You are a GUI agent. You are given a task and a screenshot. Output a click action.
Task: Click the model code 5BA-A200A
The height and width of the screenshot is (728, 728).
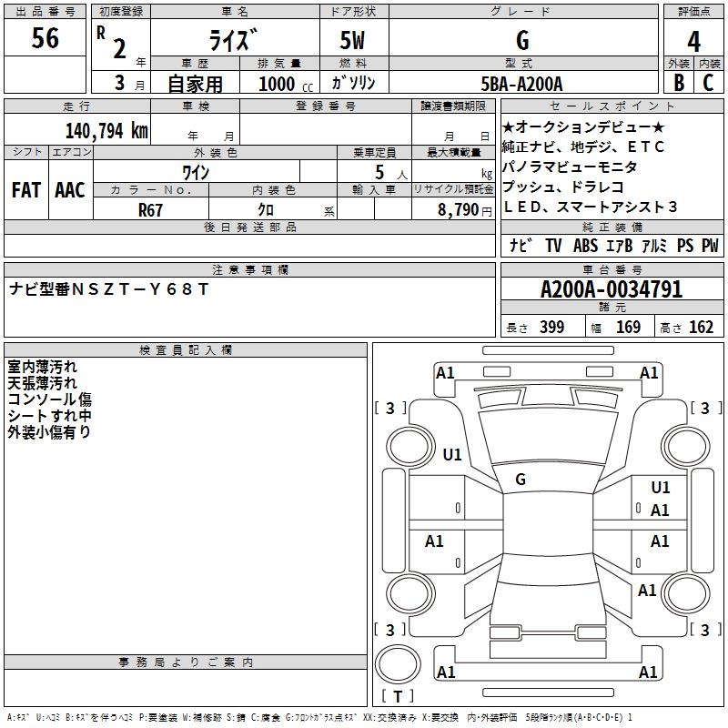click(x=521, y=84)
